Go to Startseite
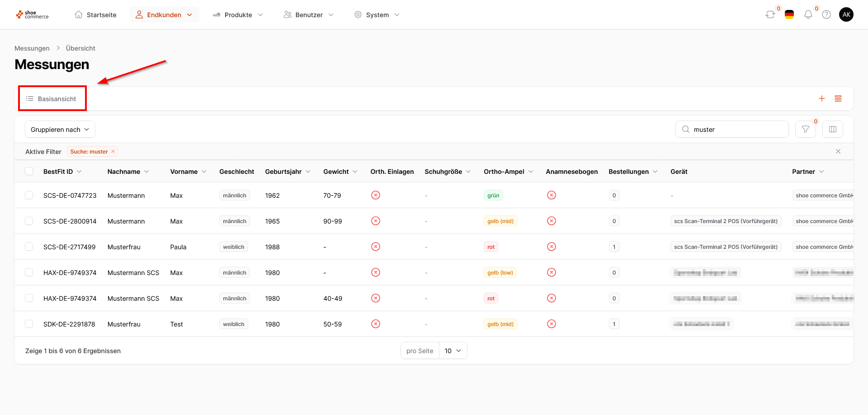The image size is (868, 415). (x=95, y=14)
